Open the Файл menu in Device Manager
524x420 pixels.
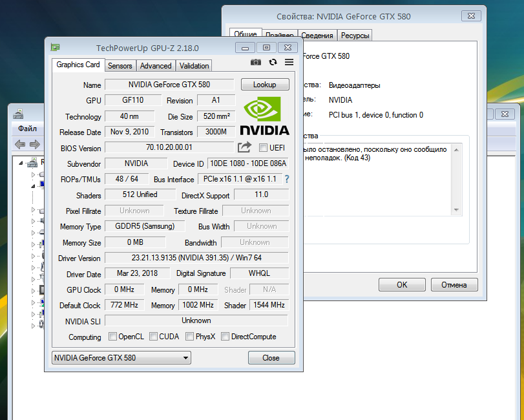click(x=27, y=129)
